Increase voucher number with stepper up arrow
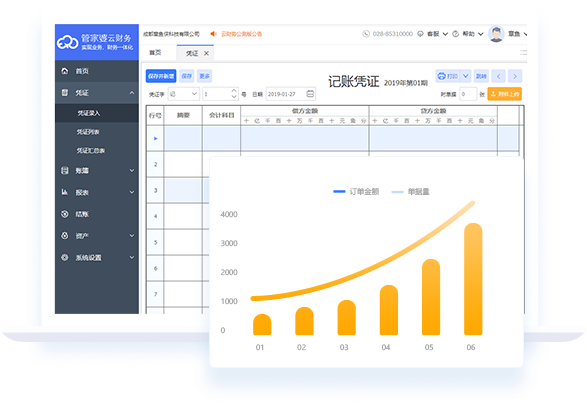The height and width of the screenshot is (406, 587). point(234,91)
